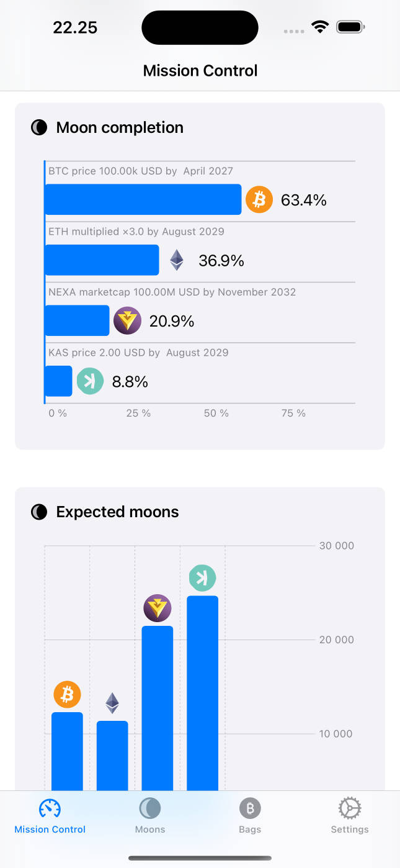Open the Settings tab

coord(350,816)
